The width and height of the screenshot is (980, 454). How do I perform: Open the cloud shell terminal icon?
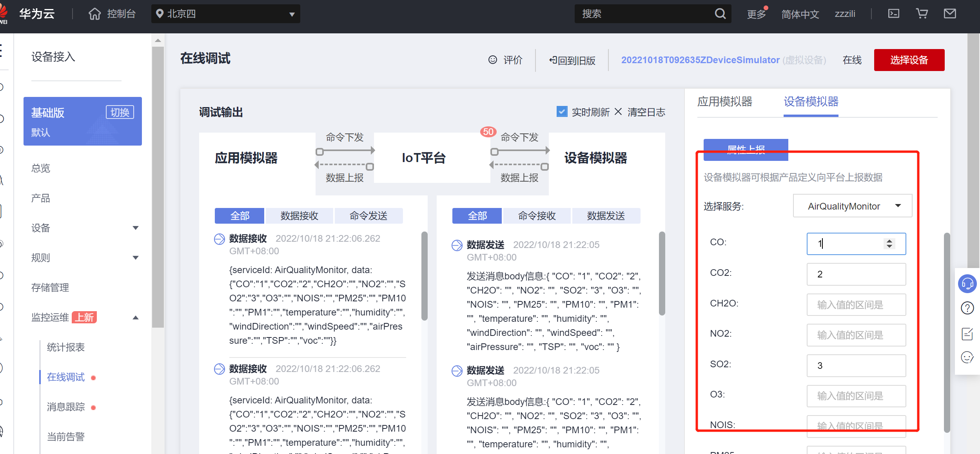click(x=893, y=14)
